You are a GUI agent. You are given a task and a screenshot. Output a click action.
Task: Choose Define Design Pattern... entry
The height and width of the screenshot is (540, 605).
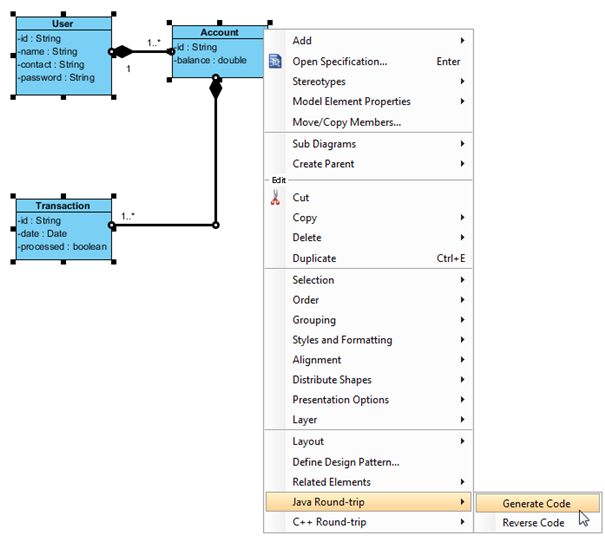tap(368, 462)
